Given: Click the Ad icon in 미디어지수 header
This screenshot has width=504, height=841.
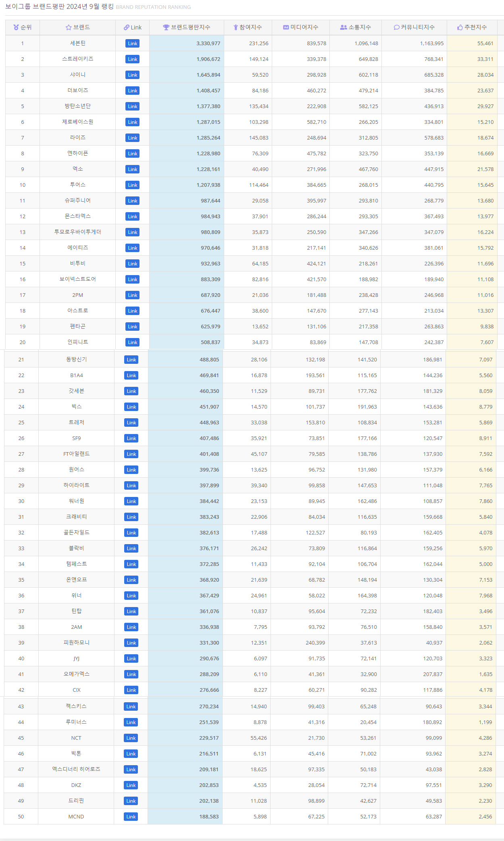Looking at the screenshot, I should (286, 27).
